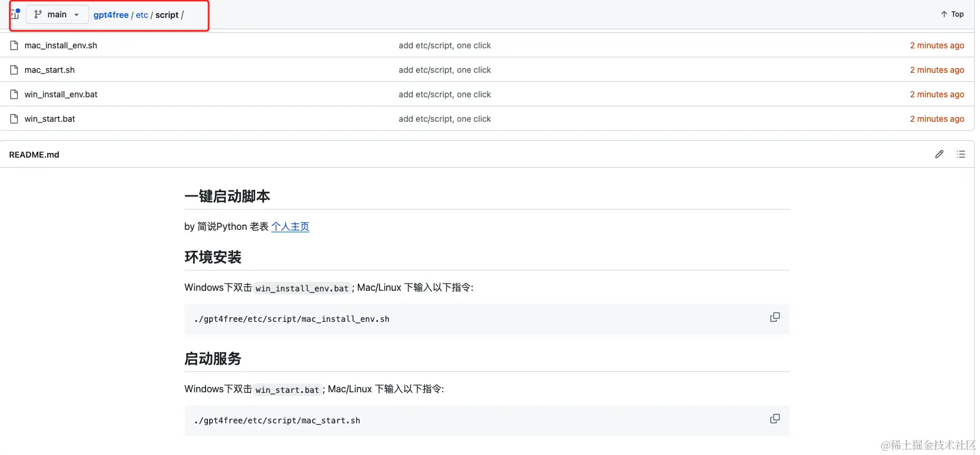Screen dimensions: 980x455
Task: Open win_start.bat file
Action: [x=50, y=119]
